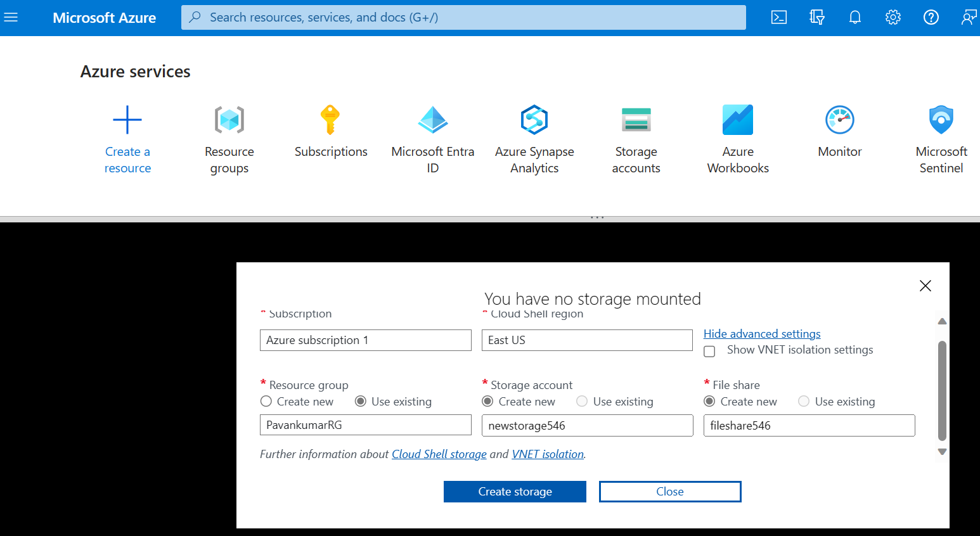Click Microsoft Azure home title
Viewport: 980px width, 536px height.
click(x=105, y=18)
